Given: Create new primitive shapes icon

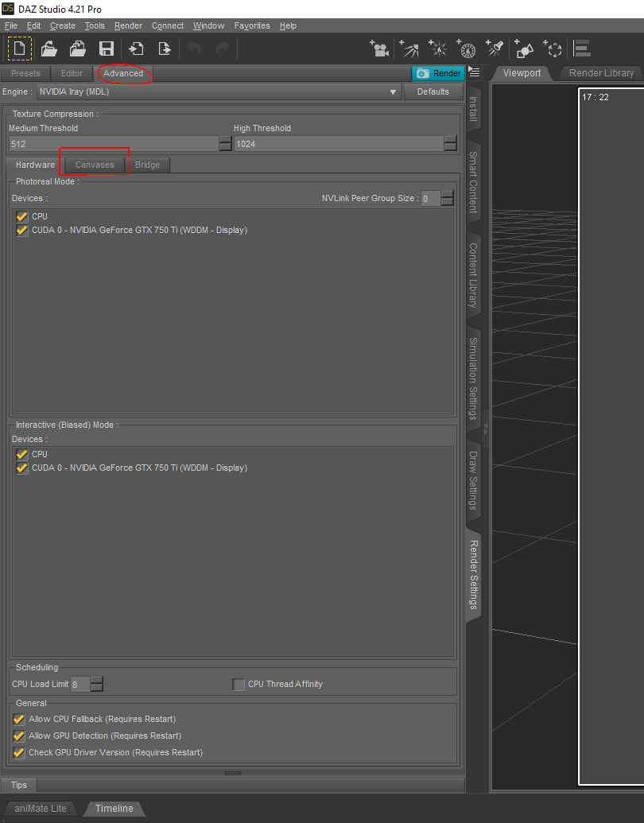Looking at the screenshot, I should (524, 49).
